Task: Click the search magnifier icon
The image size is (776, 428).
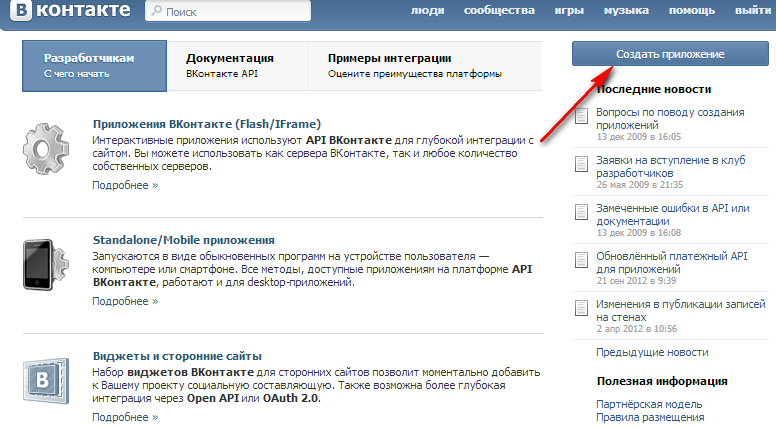Action: 156,10
